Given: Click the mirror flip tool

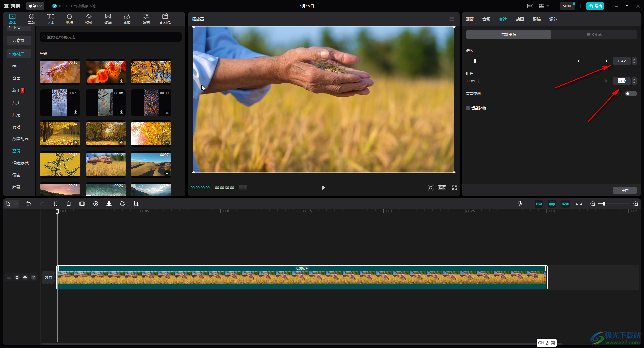Looking at the screenshot, I should (109, 204).
